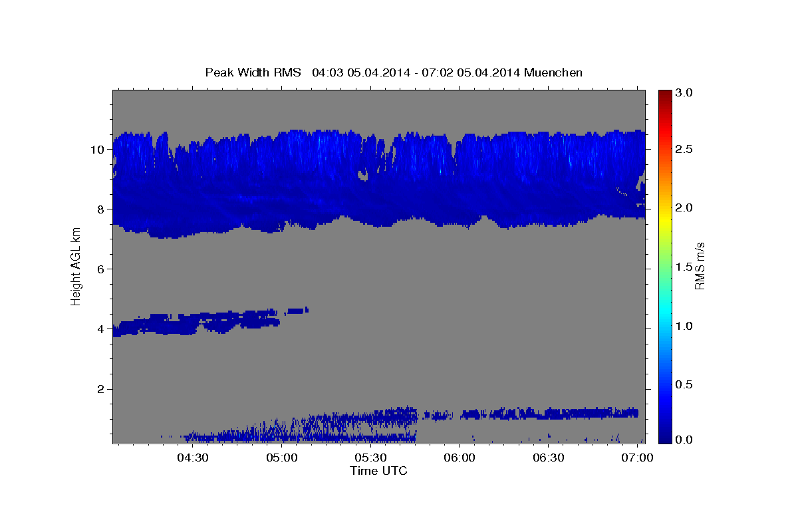Click the thick cloud band near 9 km

pos(379,183)
